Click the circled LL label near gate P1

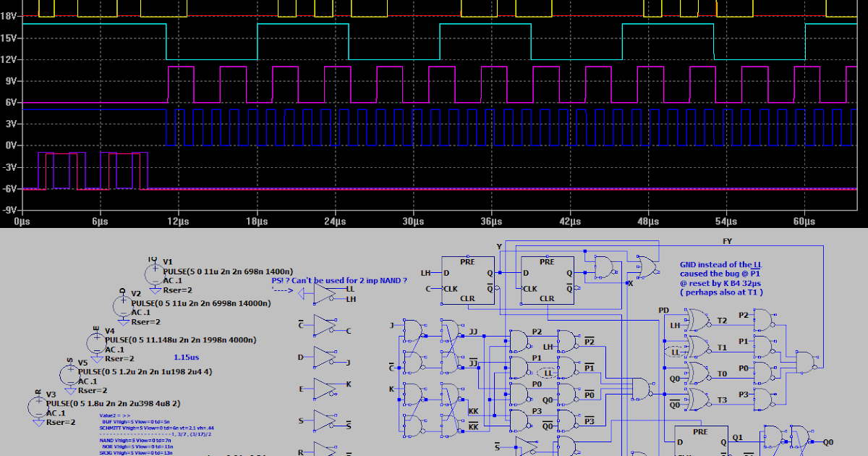[548, 372]
